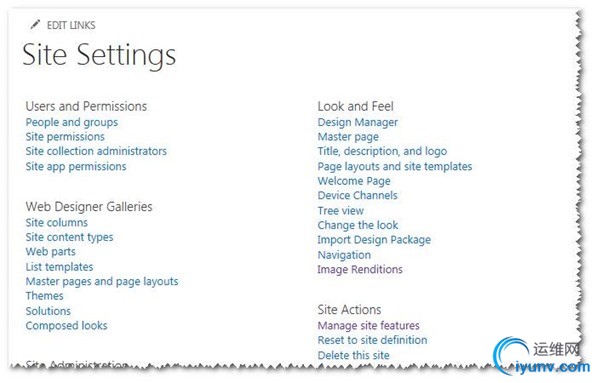Viewport: 596px width, 383px height.
Task: Open Import Design Package
Action: click(x=374, y=240)
